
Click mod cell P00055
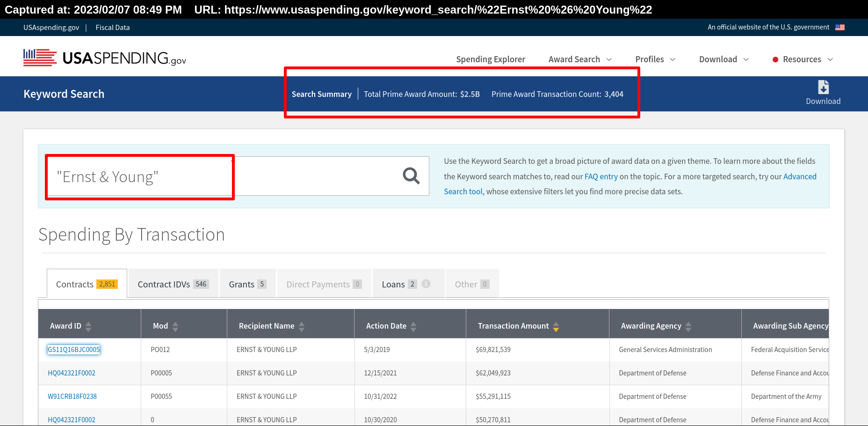tap(161, 397)
